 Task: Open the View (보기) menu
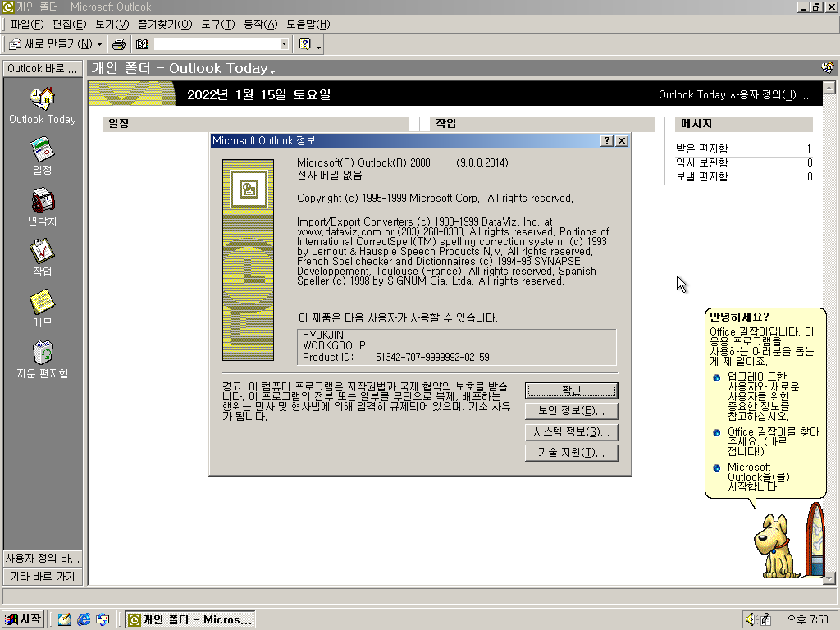[x=112, y=24]
